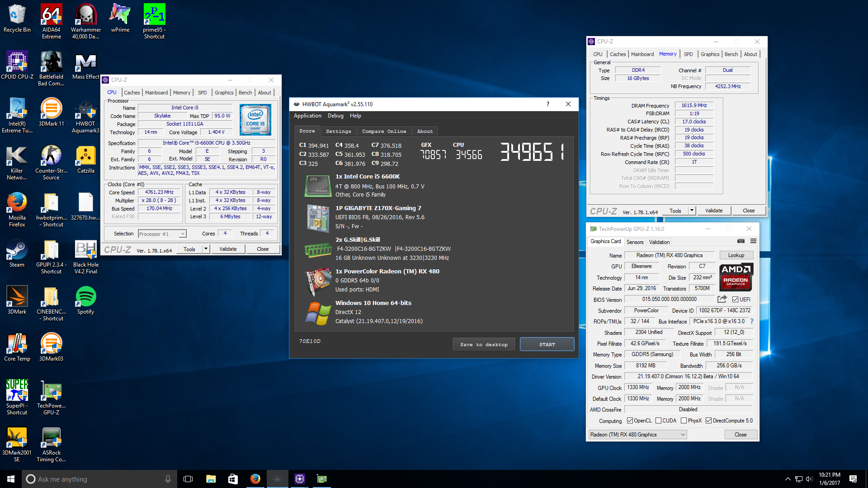This screenshot has width=868, height=488.
Task: Launch the 3DMark 11 desktop icon
Action: (x=52, y=112)
